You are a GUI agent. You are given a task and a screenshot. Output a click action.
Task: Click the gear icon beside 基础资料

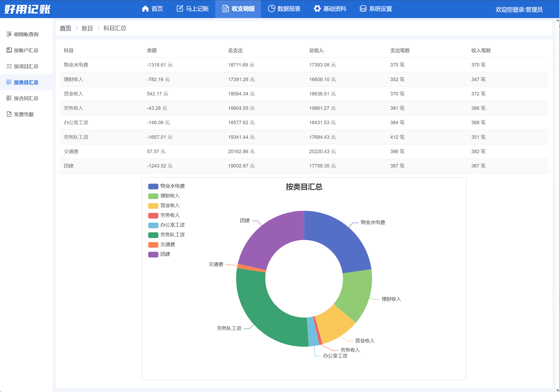tap(317, 9)
